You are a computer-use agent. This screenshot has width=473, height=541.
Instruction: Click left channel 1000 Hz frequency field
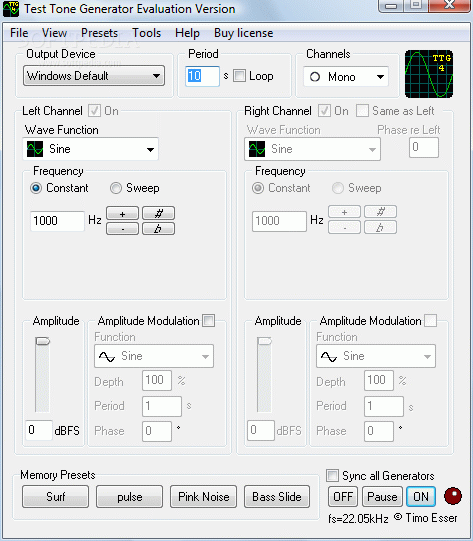click(57, 221)
